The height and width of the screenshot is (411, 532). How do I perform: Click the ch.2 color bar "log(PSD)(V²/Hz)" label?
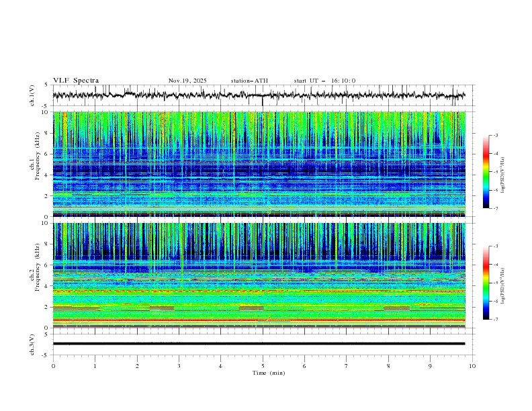(x=502, y=286)
